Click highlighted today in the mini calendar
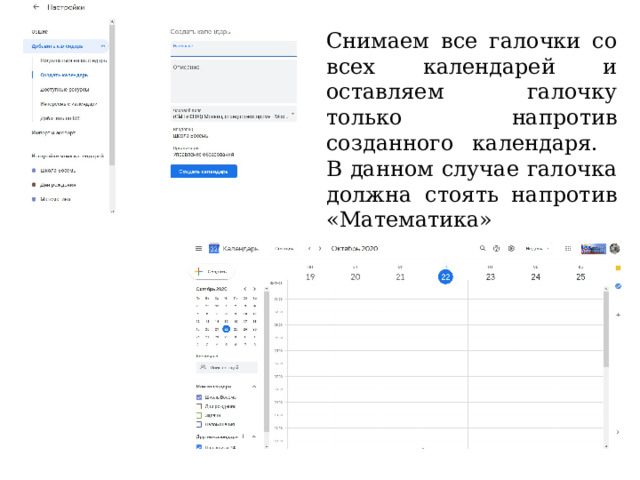The image size is (640, 480). coord(226,329)
